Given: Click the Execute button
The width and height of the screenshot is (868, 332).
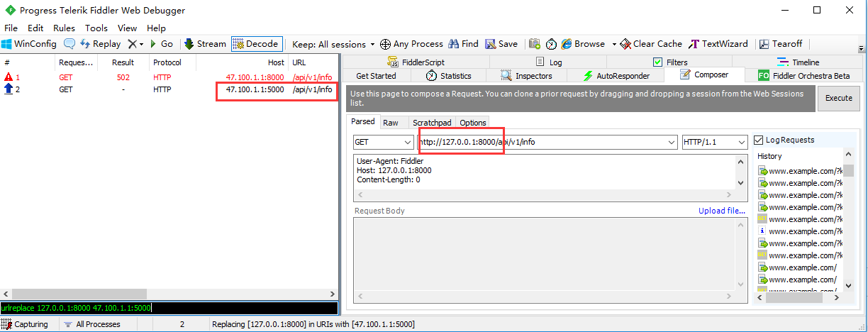Looking at the screenshot, I should [x=839, y=99].
